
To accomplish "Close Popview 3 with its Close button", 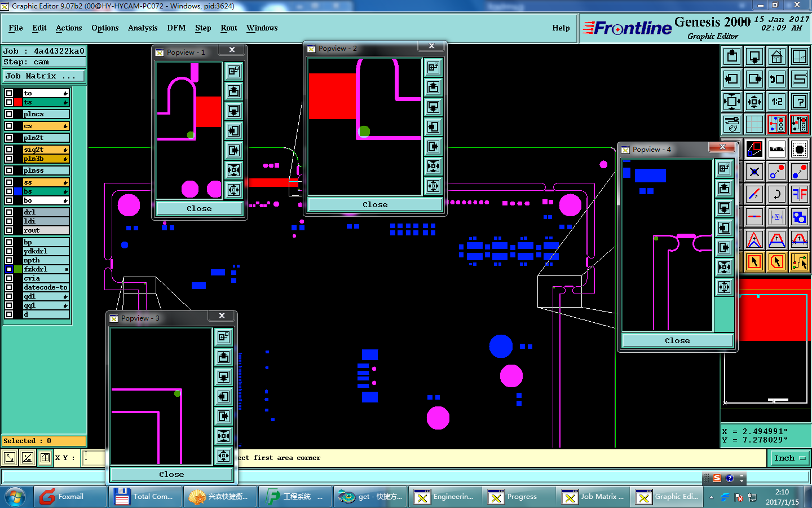I will pos(171,474).
